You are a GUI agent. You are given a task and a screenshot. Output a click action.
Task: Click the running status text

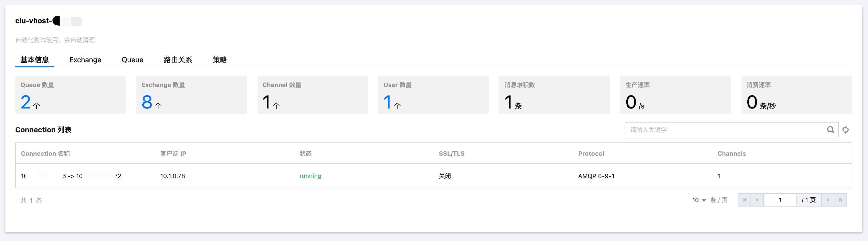coord(310,176)
